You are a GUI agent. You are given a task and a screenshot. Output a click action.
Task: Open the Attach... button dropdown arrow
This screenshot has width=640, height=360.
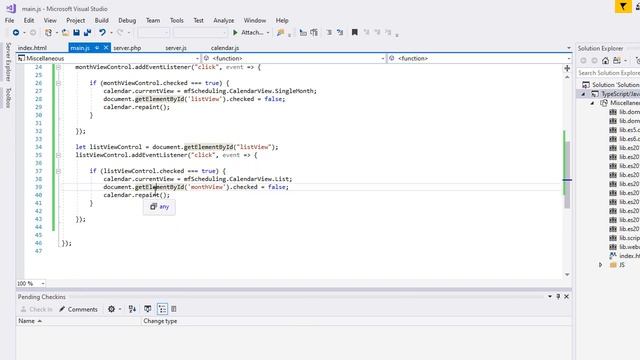(268, 33)
